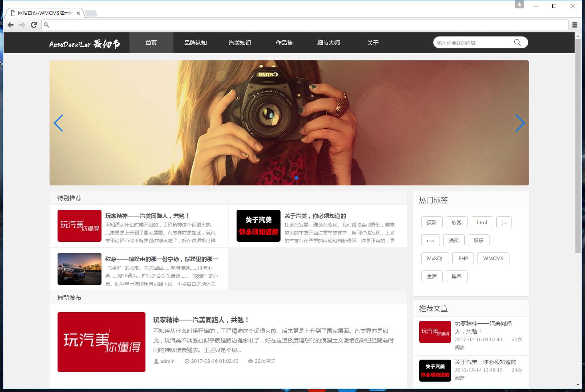Focus the browser address bar

click(x=304, y=25)
